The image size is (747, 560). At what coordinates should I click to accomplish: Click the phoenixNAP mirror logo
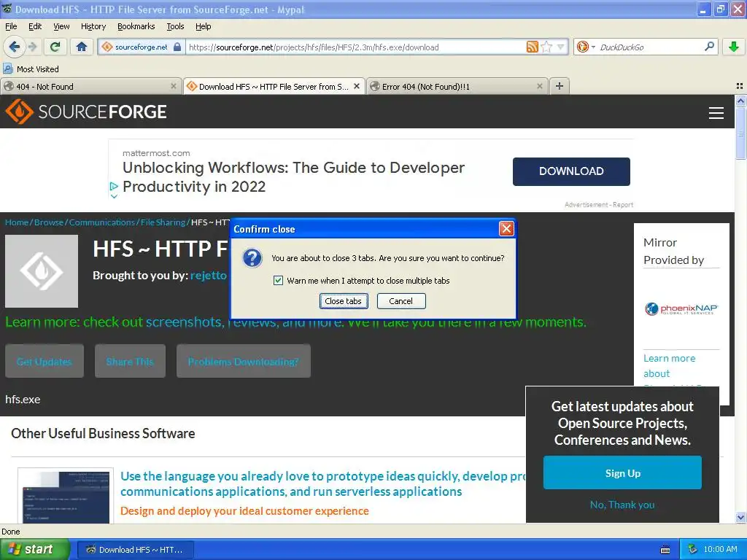[x=681, y=309]
